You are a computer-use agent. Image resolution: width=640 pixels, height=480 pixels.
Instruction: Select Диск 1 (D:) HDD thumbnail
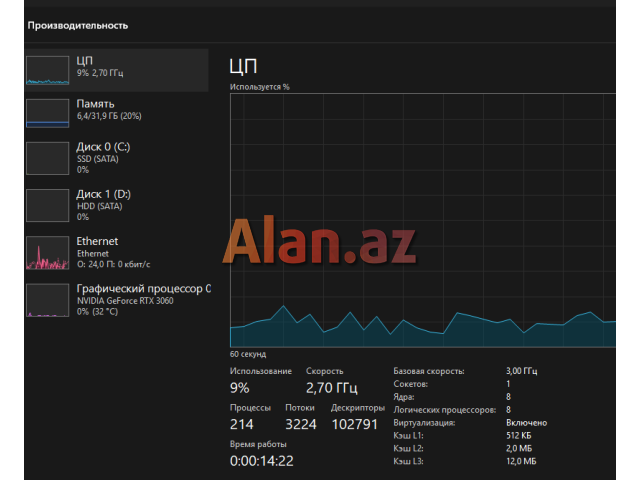46,205
